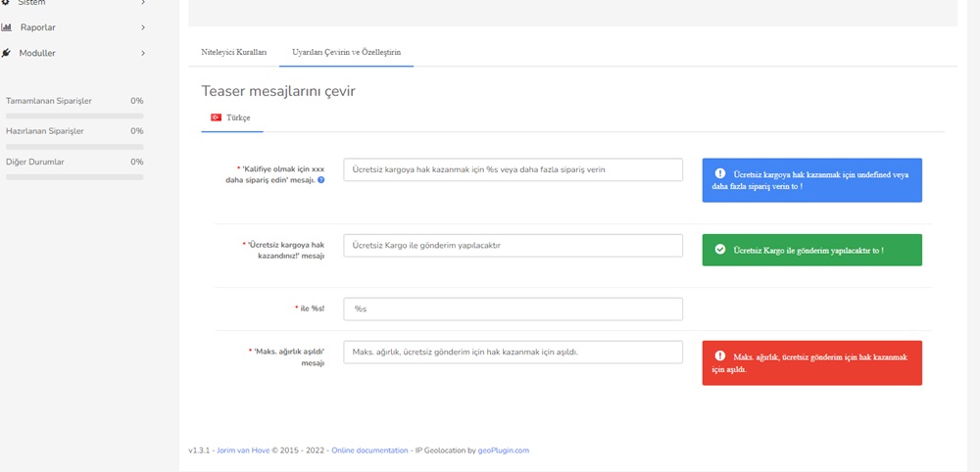Click the 'ile %s!' field label
Viewport: 980px width, 472px height.
pos(310,308)
